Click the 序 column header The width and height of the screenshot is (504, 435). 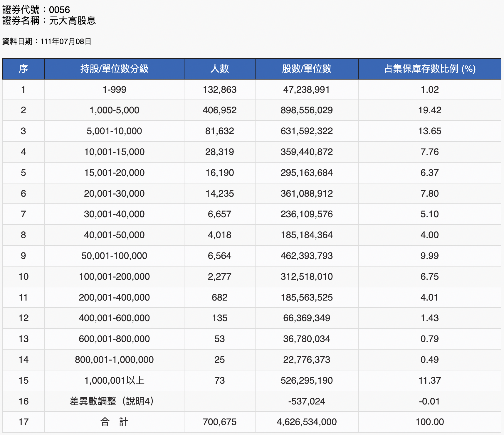point(23,69)
